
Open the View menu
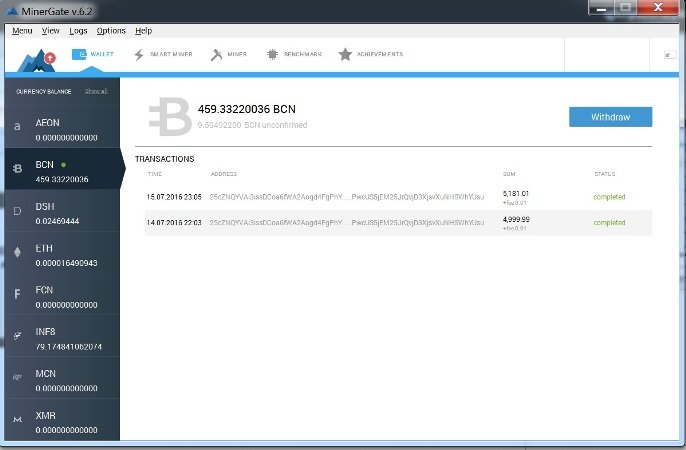pos(50,31)
